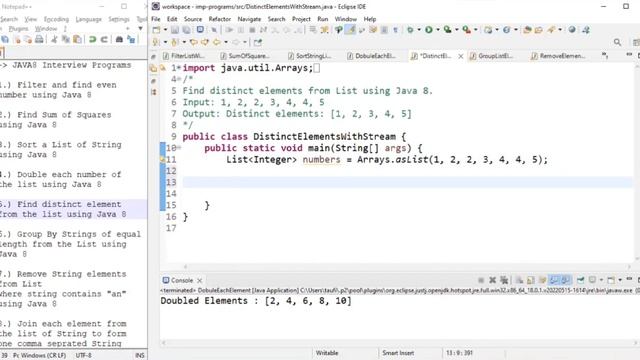The height and width of the screenshot is (360, 640).
Task: Click the Paste icon in Notepad++ toolbar
Action: pyautogui.click(x=77, y=40)
